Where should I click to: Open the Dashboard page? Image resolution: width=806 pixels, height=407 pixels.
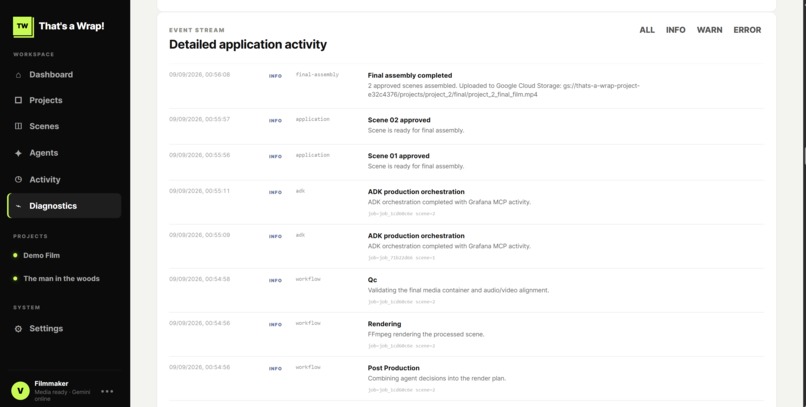[x=64, y=75]
